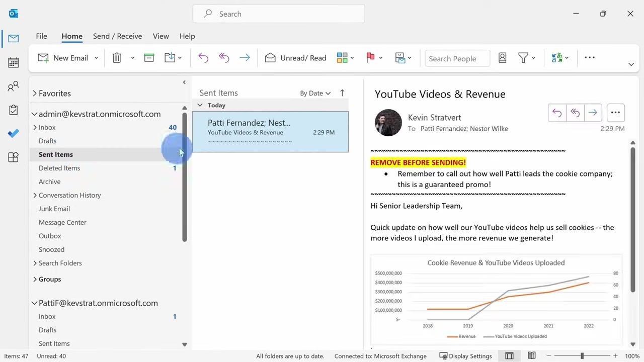Image resolution: width=644 pixels, height=362 pixels.
Task: Collapse the folder pane with the arrow
Action: [184, 82]
